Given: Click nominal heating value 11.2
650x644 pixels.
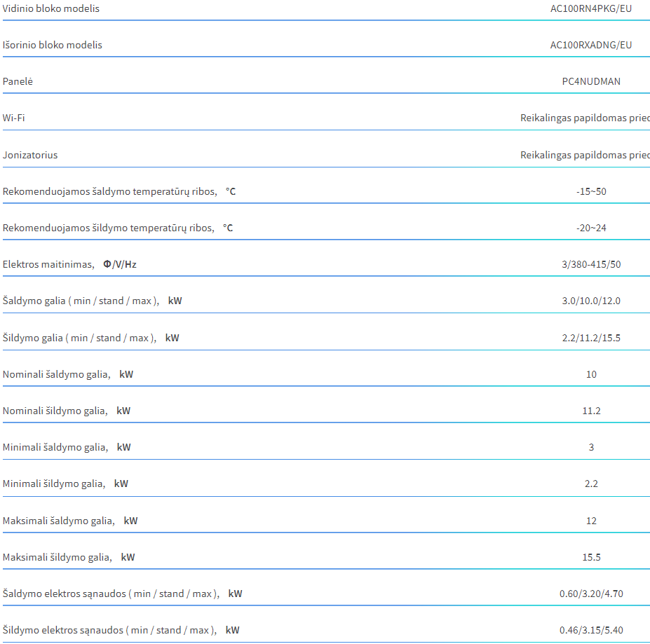Looking at the screenshot, I should (x=591, y=411).
